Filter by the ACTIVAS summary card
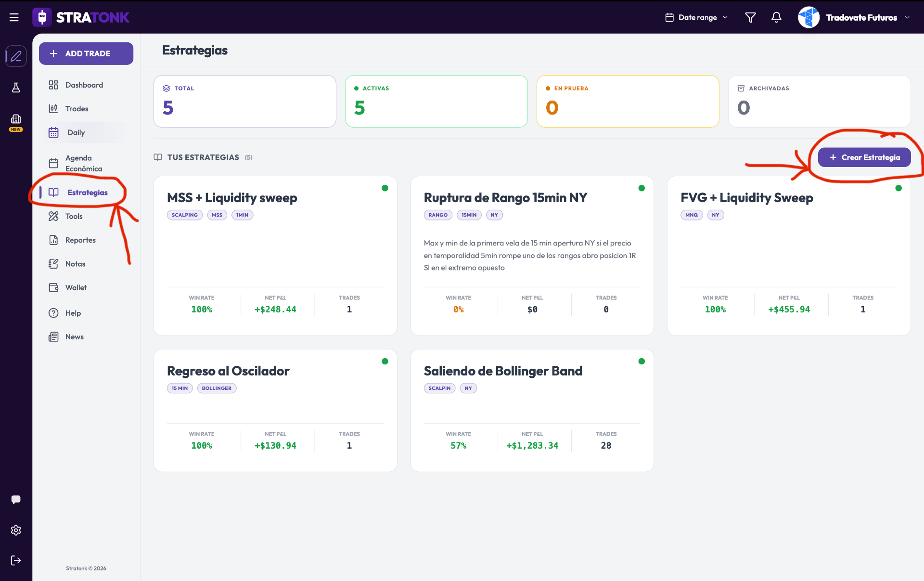The height and width of the screenshot is (581, 924). [x=436, y=101]
